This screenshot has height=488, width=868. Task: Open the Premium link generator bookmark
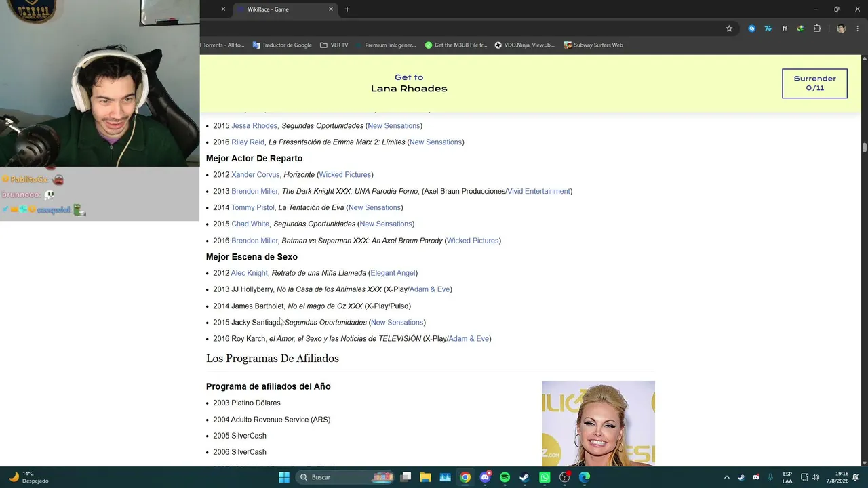click(x=385, y=45)
